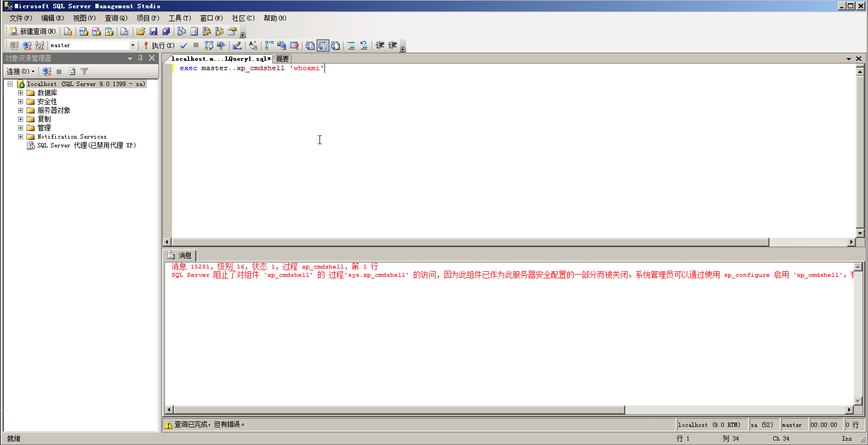868x445 pixels.
Task: Click the Increase indent icon
Action: click(x=393, y=45)
